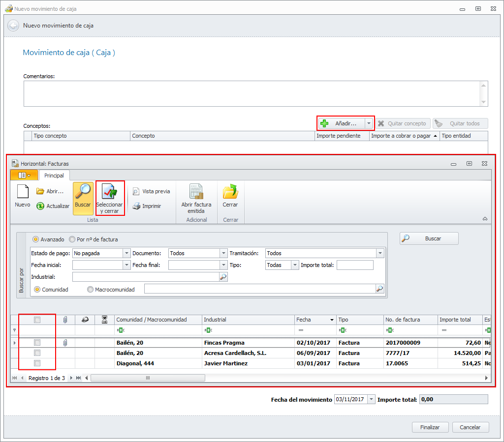Click into the Comentarios text area

[x=251, y=93]
